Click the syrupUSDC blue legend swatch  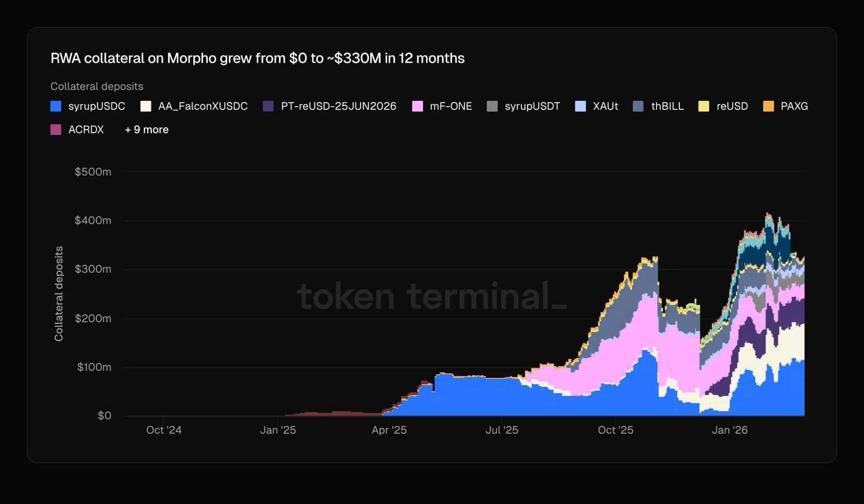(56, 106)
